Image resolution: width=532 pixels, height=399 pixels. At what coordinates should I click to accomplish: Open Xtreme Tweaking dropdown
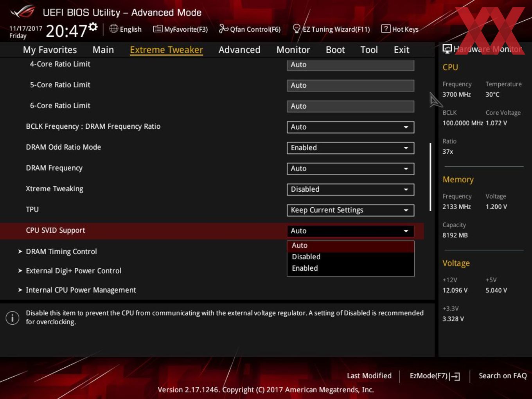[x=350, y=189]
